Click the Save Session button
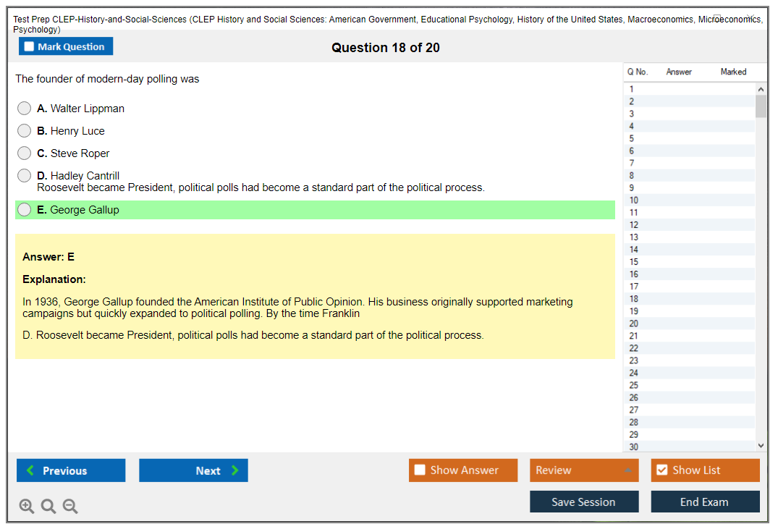Viewport: 778px width, 532px height. [x=583, y=502]
